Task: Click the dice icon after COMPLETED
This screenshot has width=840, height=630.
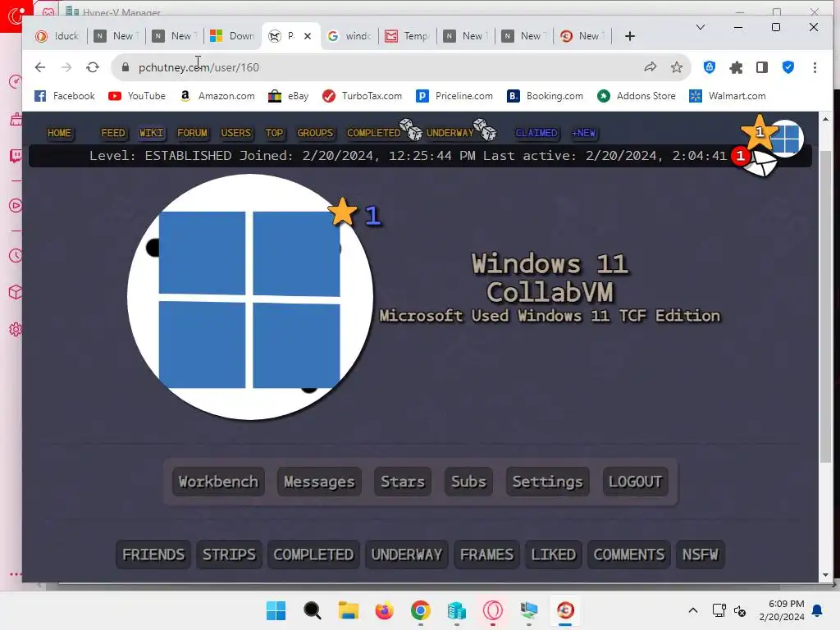Action: tap(412, 129)
